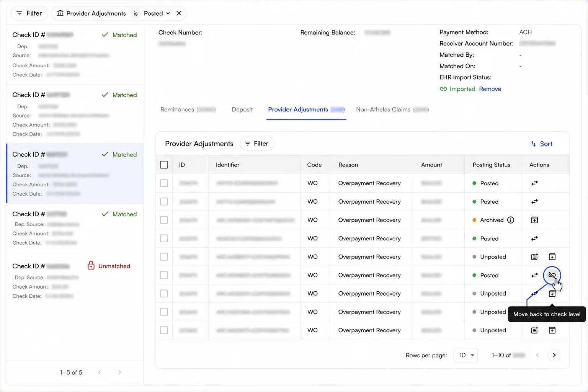Click the swap icon in the second Posted row
The image size is (588, 392).
[534, 202]
